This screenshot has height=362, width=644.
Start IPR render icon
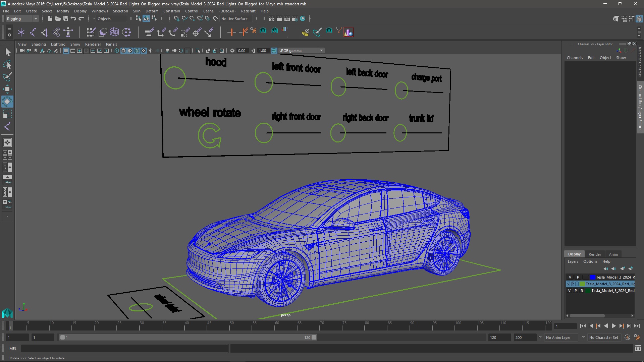pyautogui.click(x=287, y=18)
